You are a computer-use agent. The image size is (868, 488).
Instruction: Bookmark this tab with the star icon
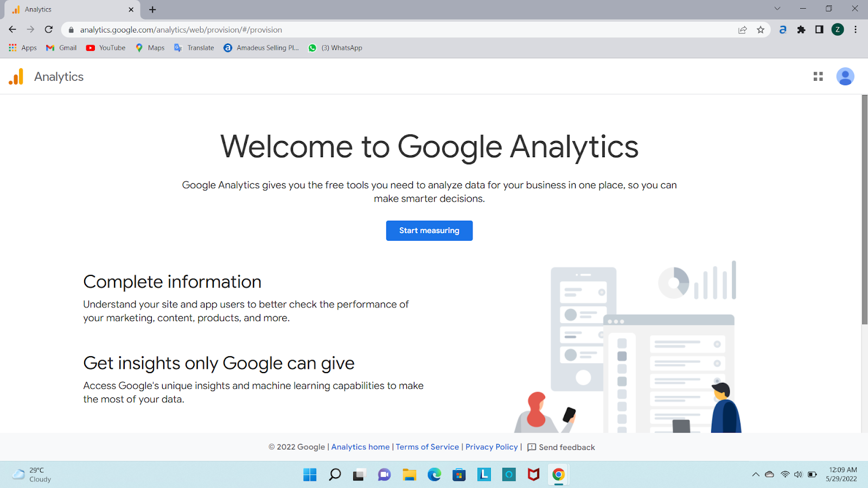click(x=761, y=30)
